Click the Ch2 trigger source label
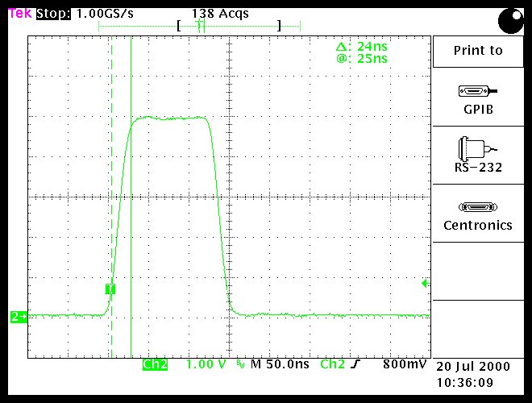Screen dimensions: 532x403 (332, 364)
